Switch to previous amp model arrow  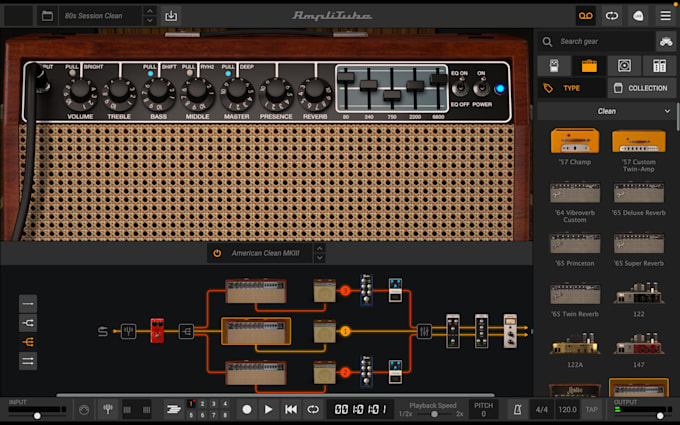320,248
